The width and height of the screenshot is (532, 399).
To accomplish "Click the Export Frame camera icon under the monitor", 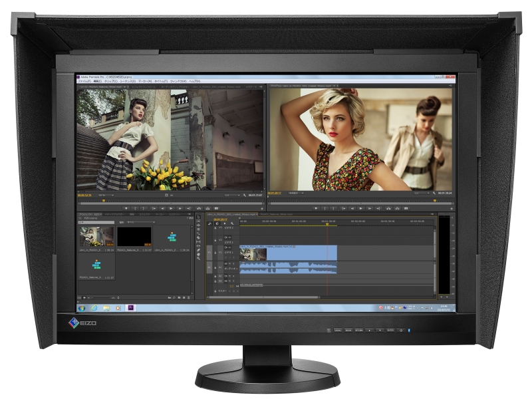I will click(216, 208).
